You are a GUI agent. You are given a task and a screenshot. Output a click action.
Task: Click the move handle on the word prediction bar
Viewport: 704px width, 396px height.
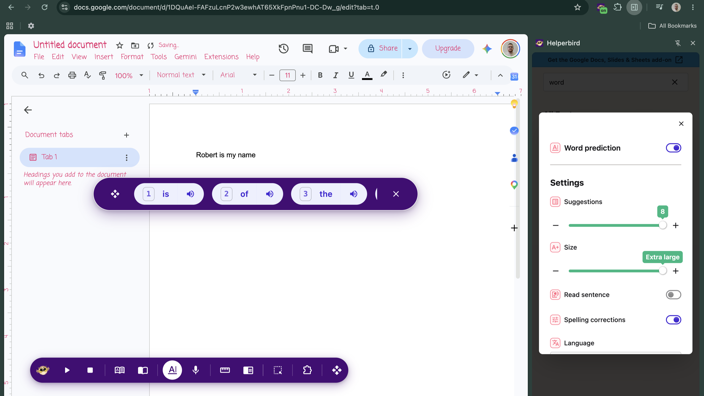115,194
